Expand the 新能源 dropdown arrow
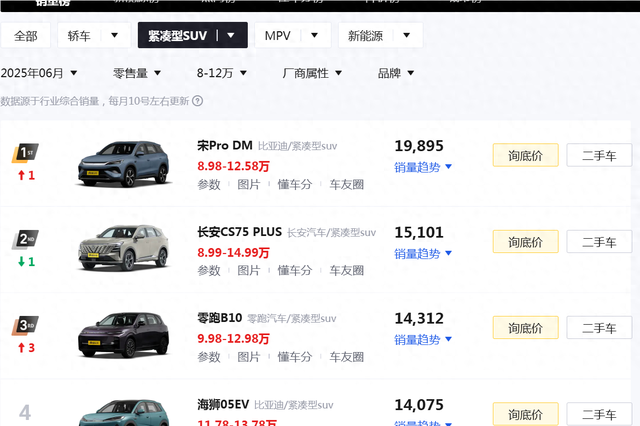 pyautogui.click(x=407, y=36)
